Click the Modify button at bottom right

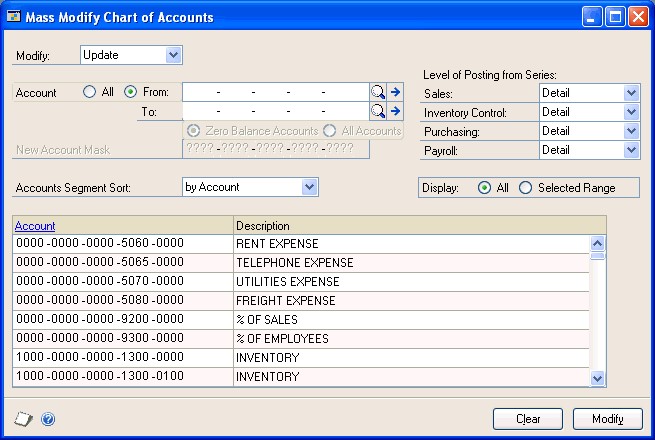607,419
